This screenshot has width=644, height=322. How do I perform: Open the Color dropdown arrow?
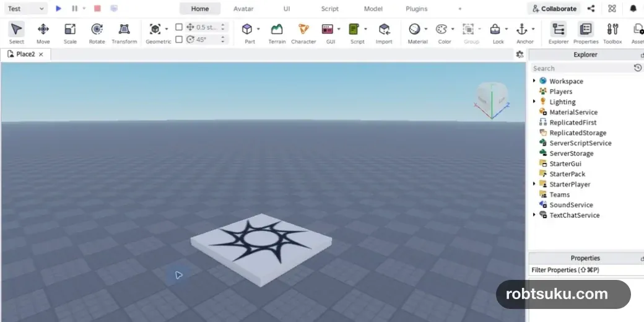tap(453, 29)
